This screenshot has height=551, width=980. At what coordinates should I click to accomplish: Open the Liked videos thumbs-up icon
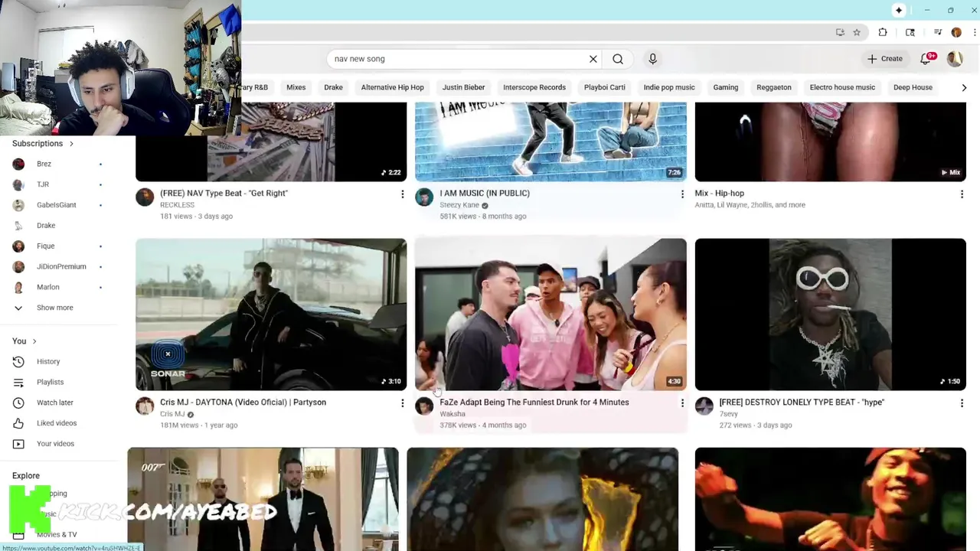(x=18, y=423)
